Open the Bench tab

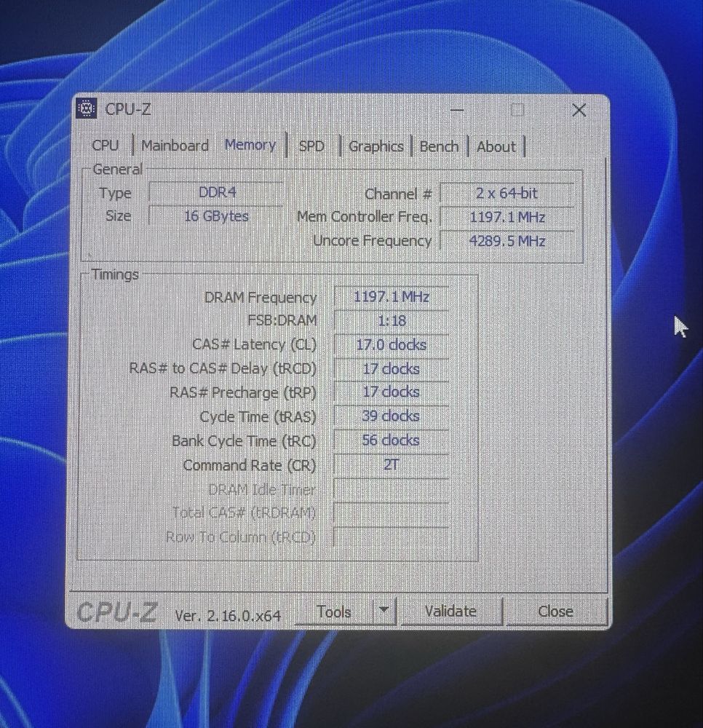click(x=439, y=147)
